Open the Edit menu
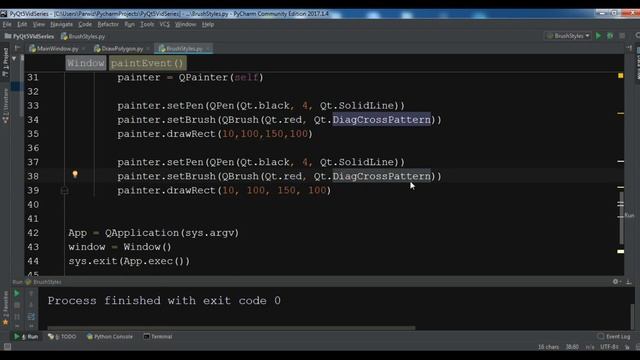This screenshot has height=360, width=640. 22,24
